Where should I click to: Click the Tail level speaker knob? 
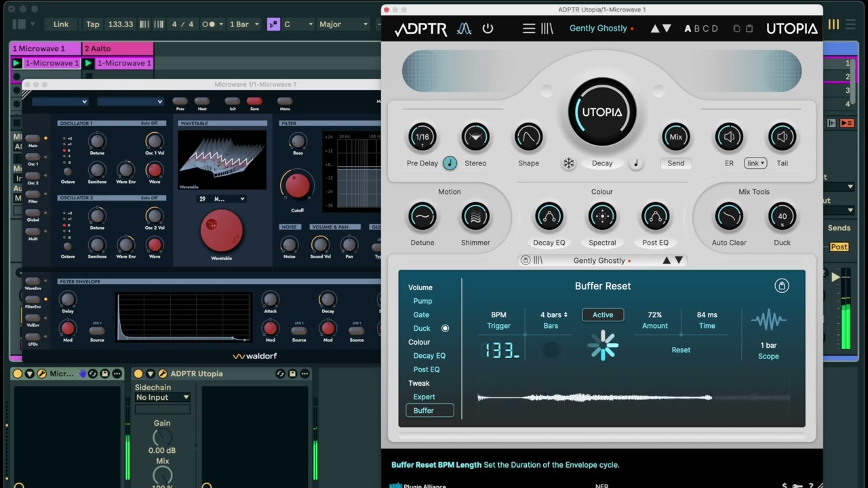click(782, 137)
